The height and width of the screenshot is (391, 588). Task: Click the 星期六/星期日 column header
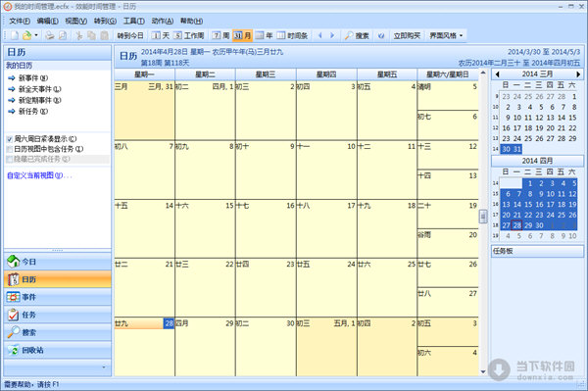click(448, 74)
